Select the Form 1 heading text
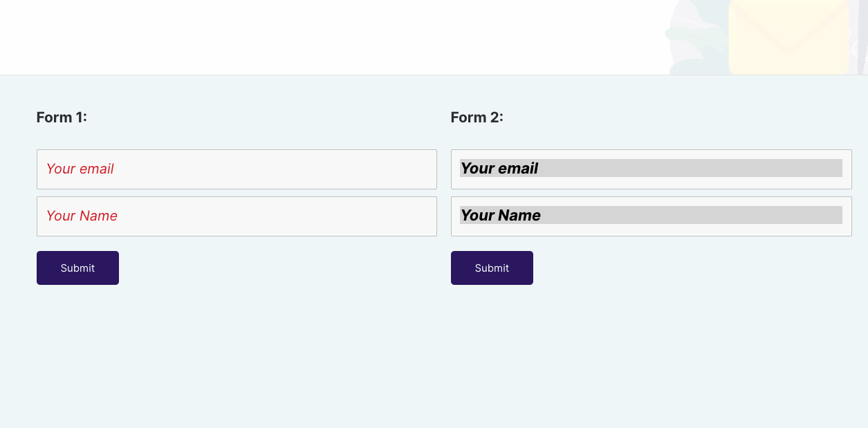 (61, 117)
